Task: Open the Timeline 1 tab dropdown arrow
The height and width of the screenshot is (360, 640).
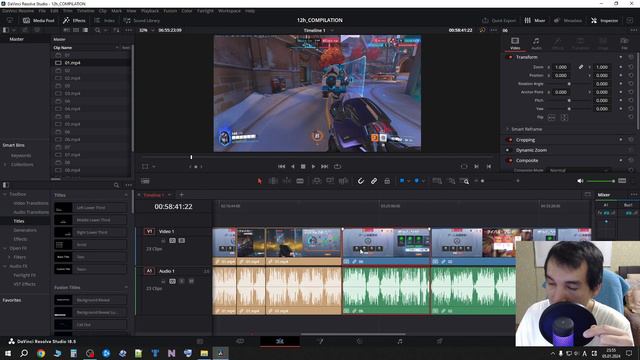Action: 169,195
